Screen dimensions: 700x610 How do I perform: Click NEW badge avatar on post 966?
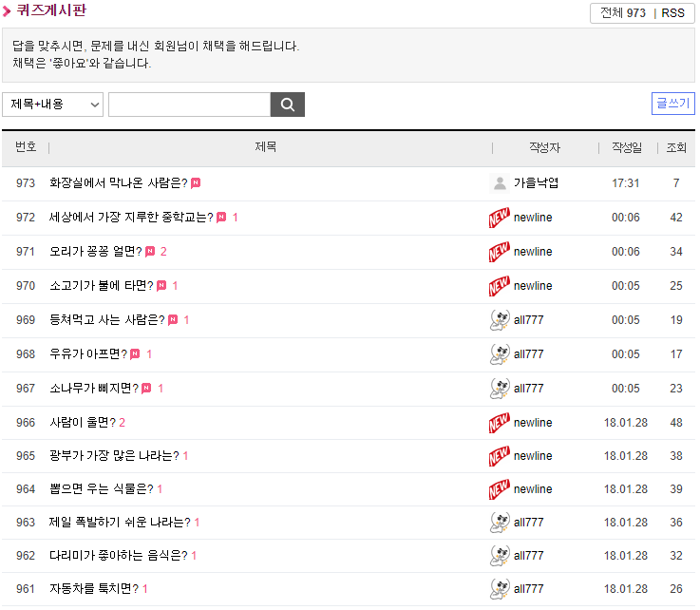point(500,423)
